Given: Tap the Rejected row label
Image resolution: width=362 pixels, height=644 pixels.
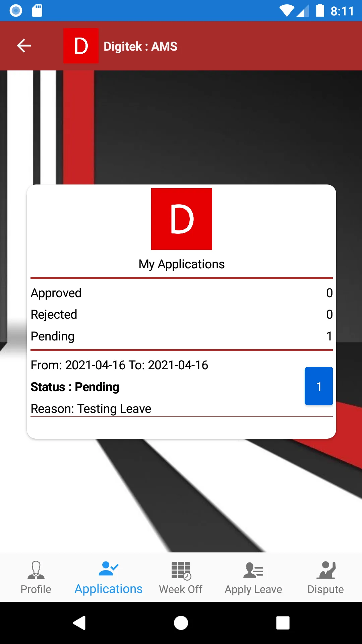Looking at the screenshot, I should (x=54, y=315).
